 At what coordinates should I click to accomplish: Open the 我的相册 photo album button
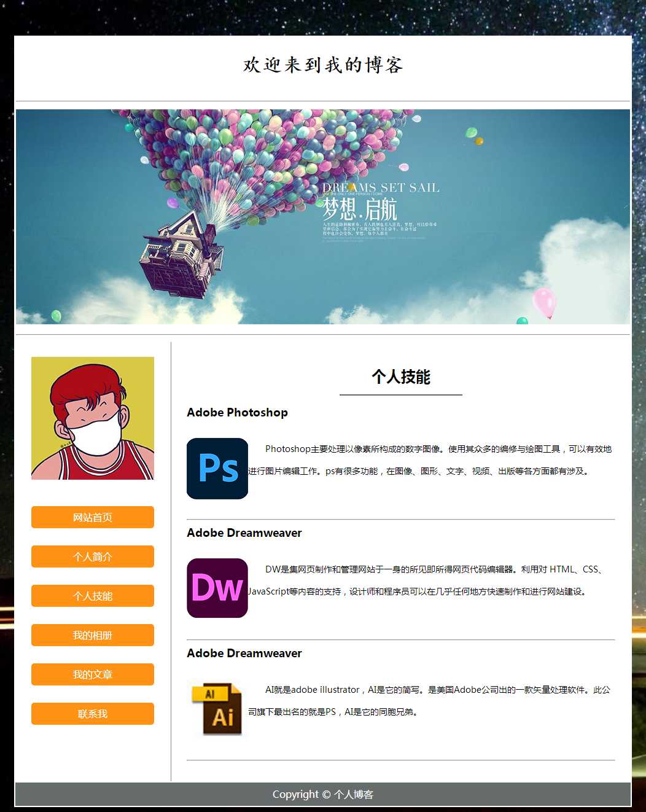[x=93, y=635]
